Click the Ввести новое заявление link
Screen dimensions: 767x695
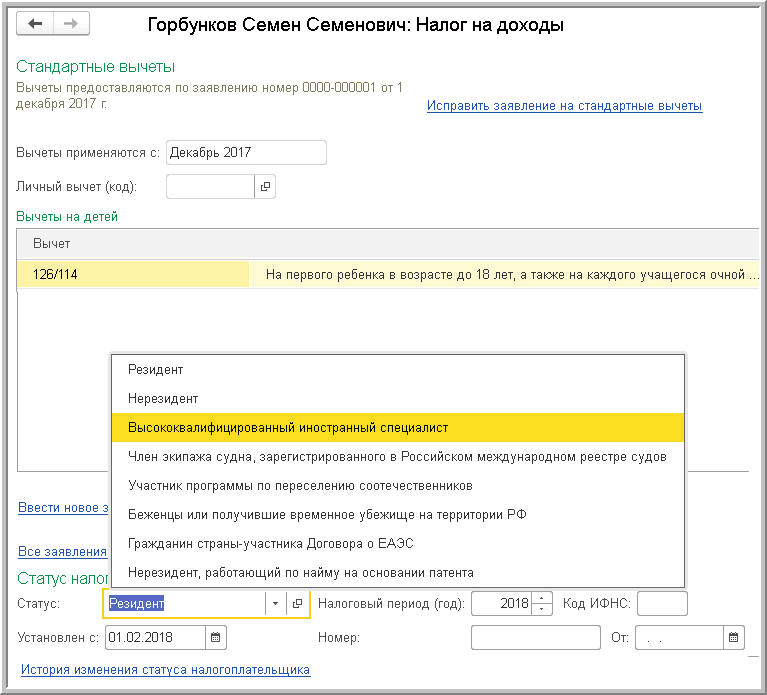tap(63, 508)
